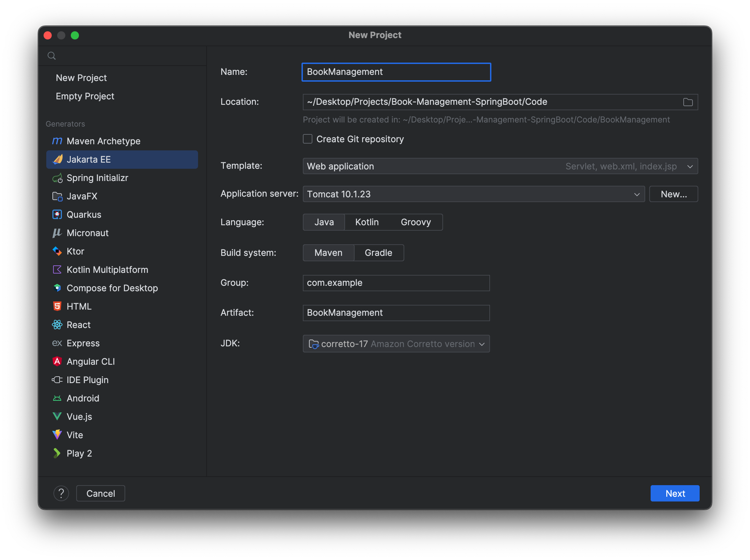The width and height of the screenshot is (750, 560).
Task: Set build system to Gradle
Action: 378,253
